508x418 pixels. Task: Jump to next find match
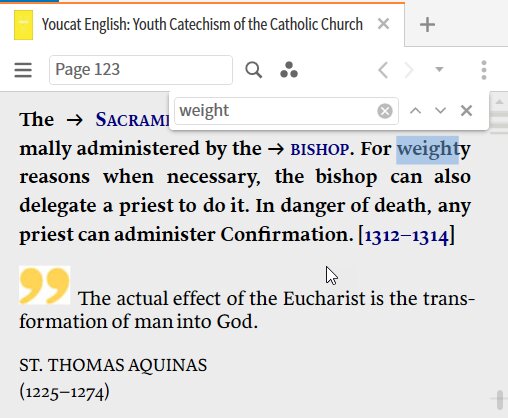[440, 110]
